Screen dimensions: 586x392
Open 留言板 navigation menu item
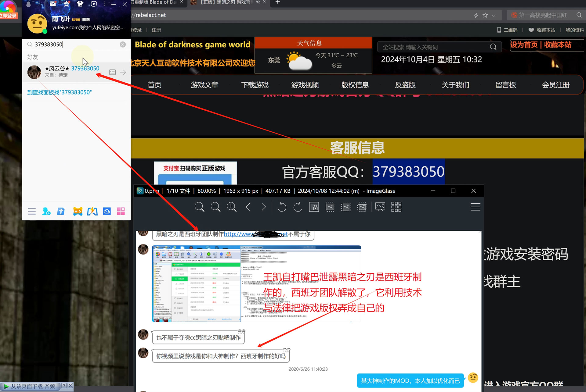[x=506, y=85]
